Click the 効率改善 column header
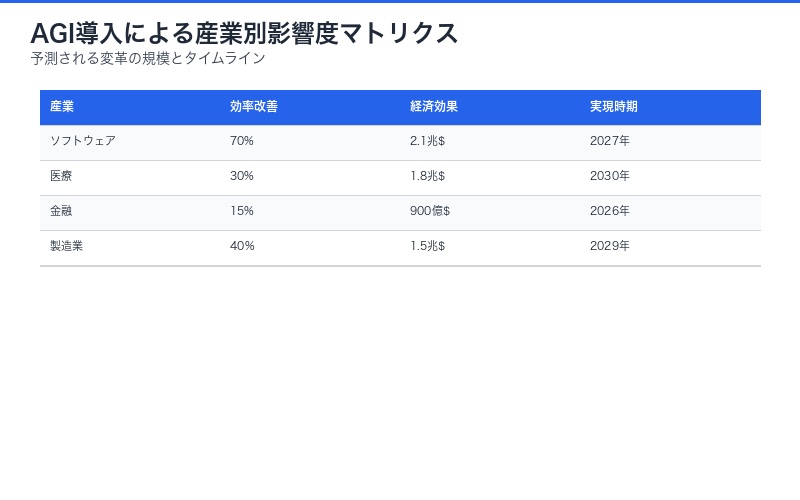This screenshot has height=500, width=800. pyautogui.click(x=254, y=107)
